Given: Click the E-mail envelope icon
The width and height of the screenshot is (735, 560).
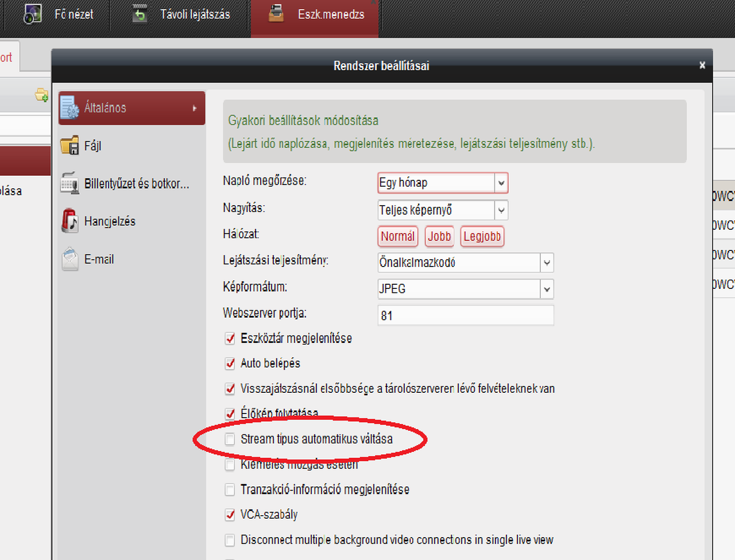Looking at the screenshot, I should point(69,259).
